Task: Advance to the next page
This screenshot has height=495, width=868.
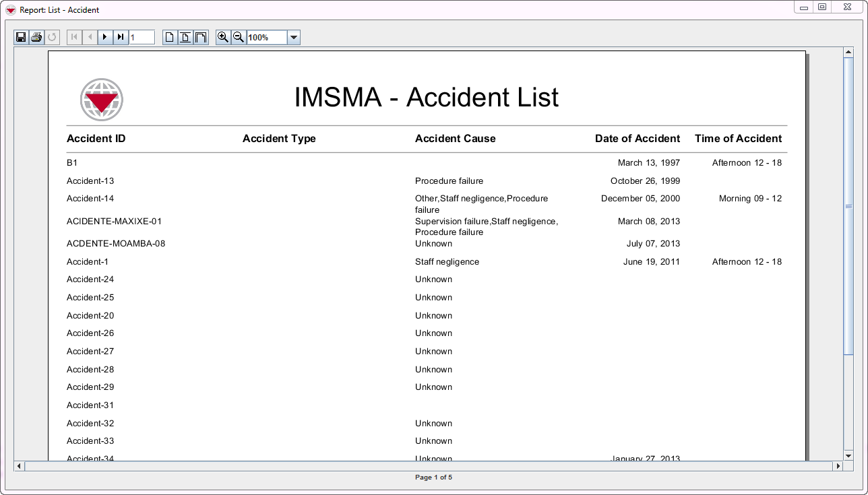Action: (x=104, y=37)
